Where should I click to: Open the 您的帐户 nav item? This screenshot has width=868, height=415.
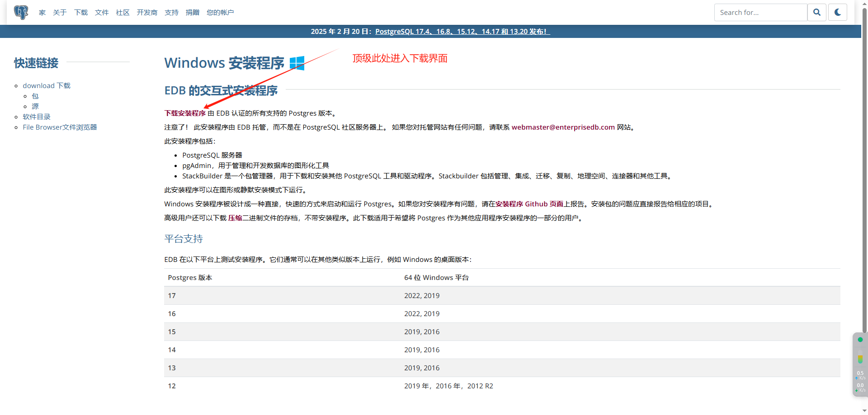coord(220,12)
